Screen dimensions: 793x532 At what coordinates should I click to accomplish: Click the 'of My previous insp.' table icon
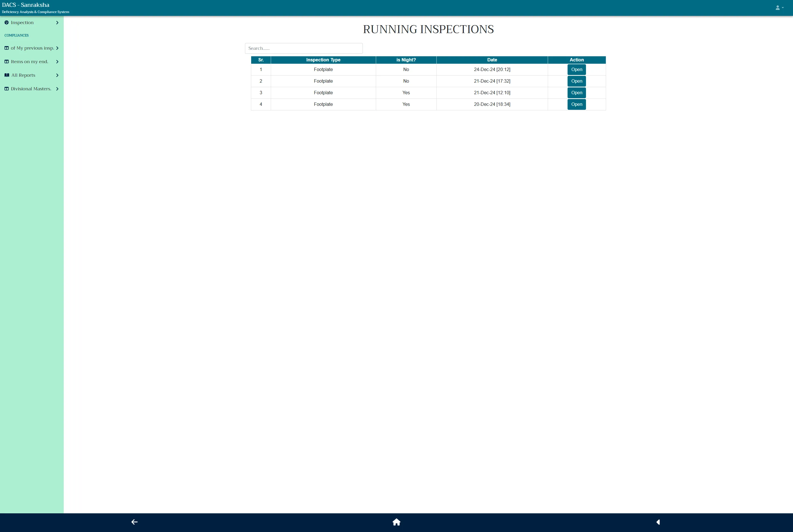(x=7, y=48)
